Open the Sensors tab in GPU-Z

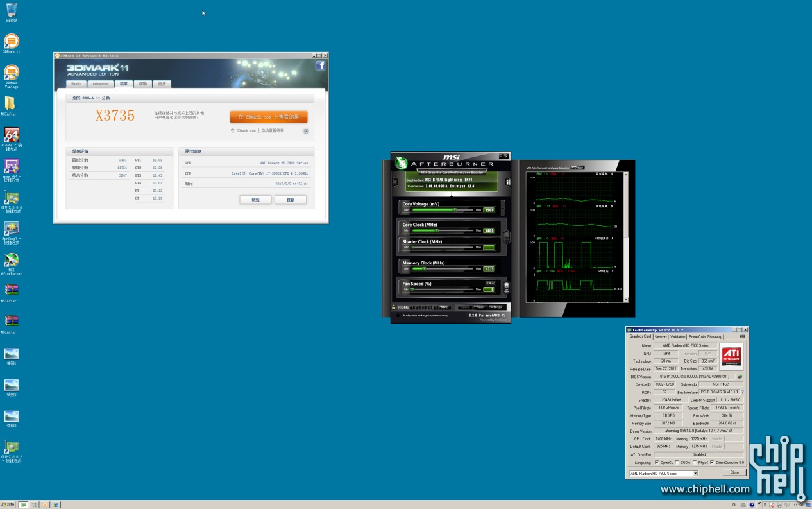pyautogui.click(x=661, y=336)
